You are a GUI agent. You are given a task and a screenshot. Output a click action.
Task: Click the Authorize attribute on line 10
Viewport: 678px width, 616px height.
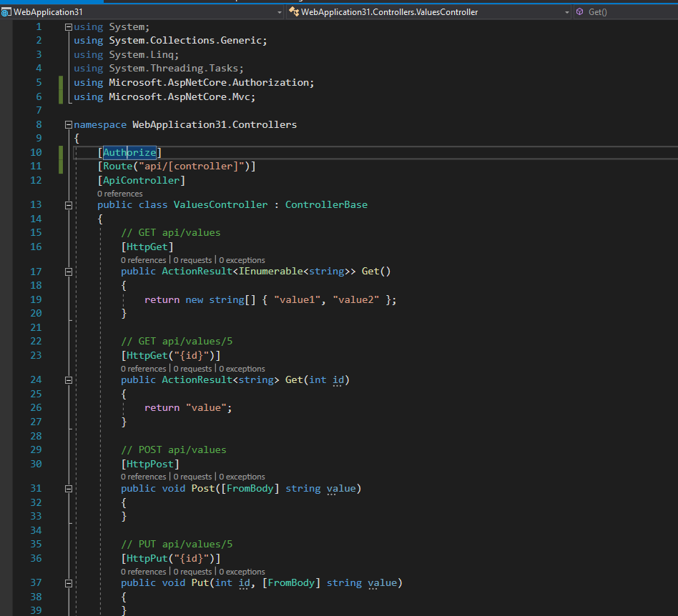129,152
